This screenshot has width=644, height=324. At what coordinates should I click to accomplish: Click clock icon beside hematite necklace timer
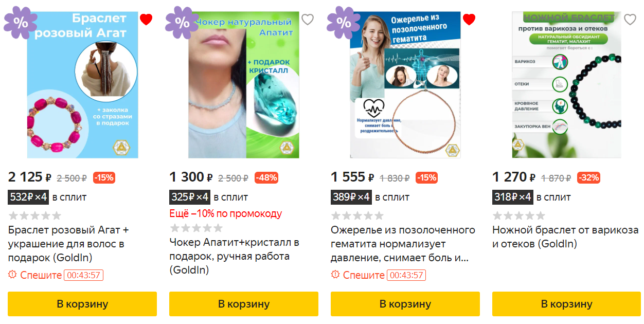click(x=335, y=275)
